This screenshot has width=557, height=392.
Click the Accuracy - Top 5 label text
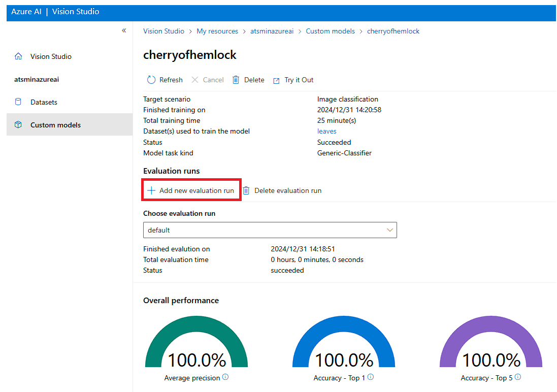(486, 378)
